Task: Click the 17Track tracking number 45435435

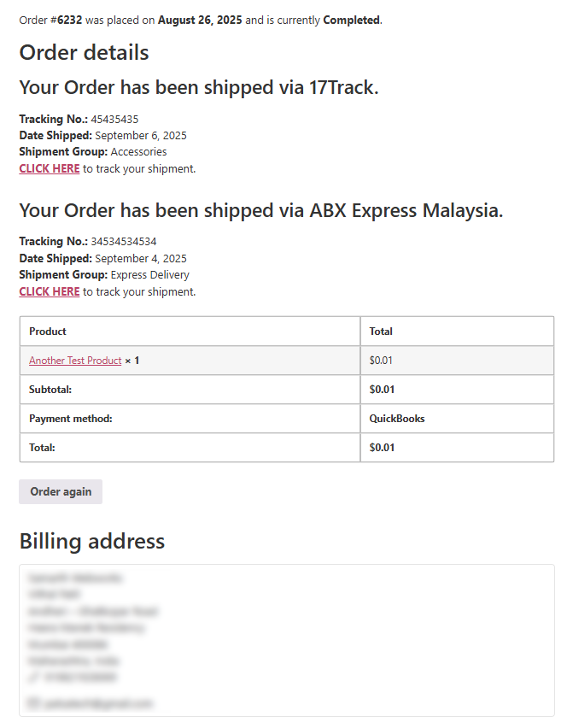Action: [x=114, y=120]
